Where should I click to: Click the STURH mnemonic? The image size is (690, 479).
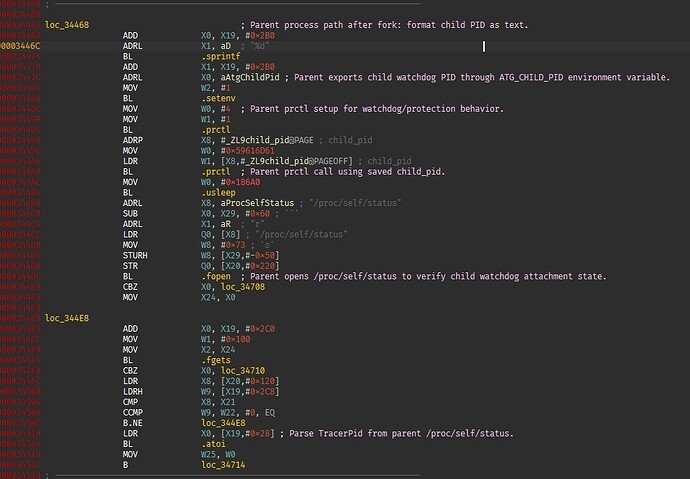click(135, 256)
